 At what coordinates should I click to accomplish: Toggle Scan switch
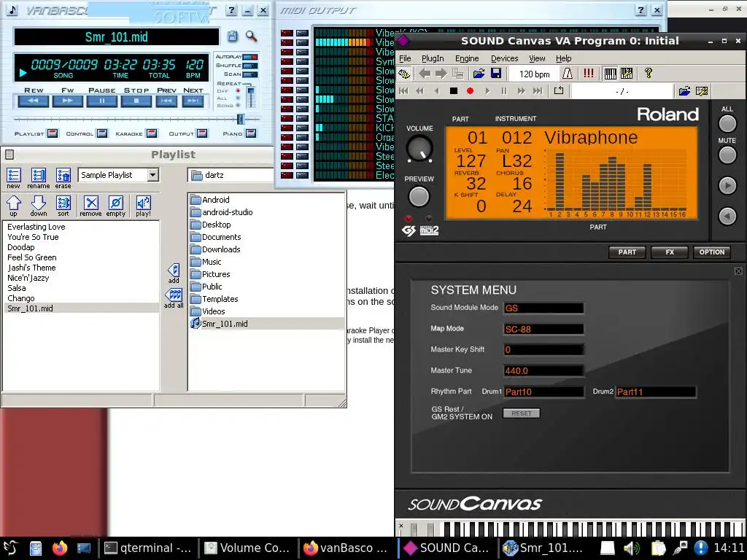click(x=250, y=74)
